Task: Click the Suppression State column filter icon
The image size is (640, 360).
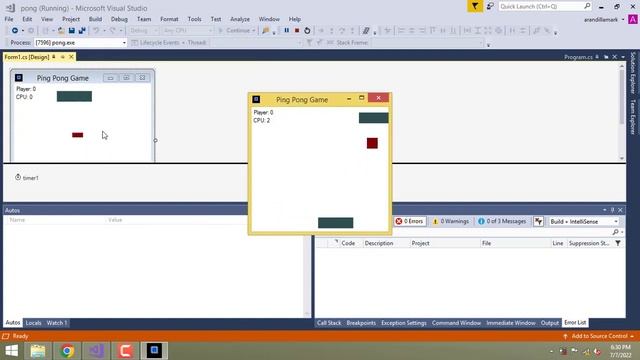Action: coord(618,243)
